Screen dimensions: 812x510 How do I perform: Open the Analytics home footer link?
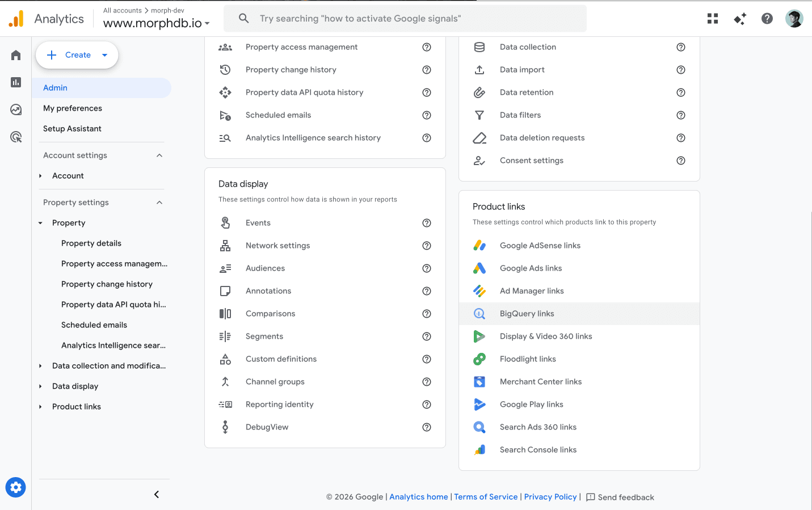pyautogui.click(x=419, y=497)
